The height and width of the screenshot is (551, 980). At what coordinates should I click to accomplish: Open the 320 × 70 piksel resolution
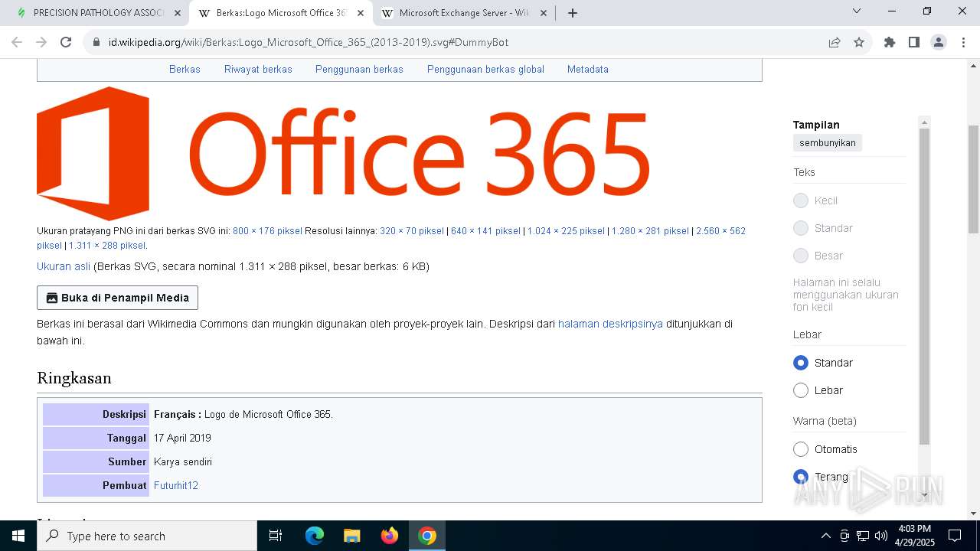coord(412,230)
